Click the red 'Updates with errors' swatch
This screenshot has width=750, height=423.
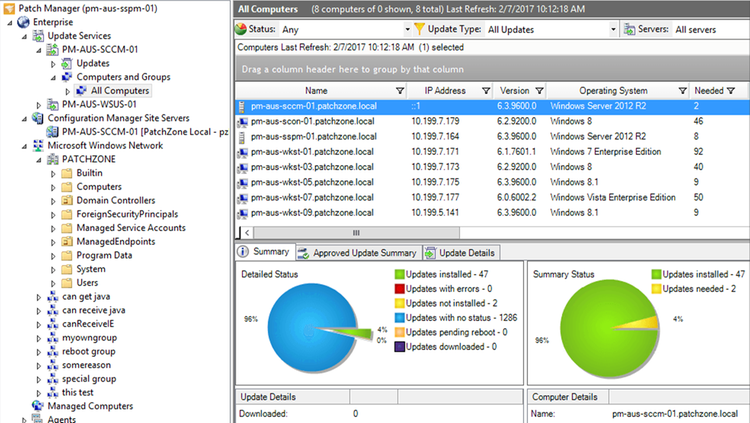pyautogui.click(x=399, y=289)
